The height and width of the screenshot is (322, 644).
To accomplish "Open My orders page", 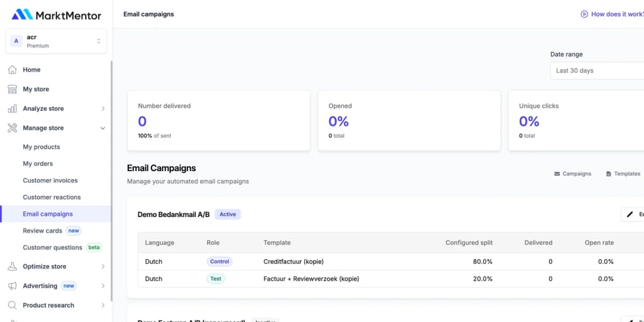I will click(x=38, y=164).
